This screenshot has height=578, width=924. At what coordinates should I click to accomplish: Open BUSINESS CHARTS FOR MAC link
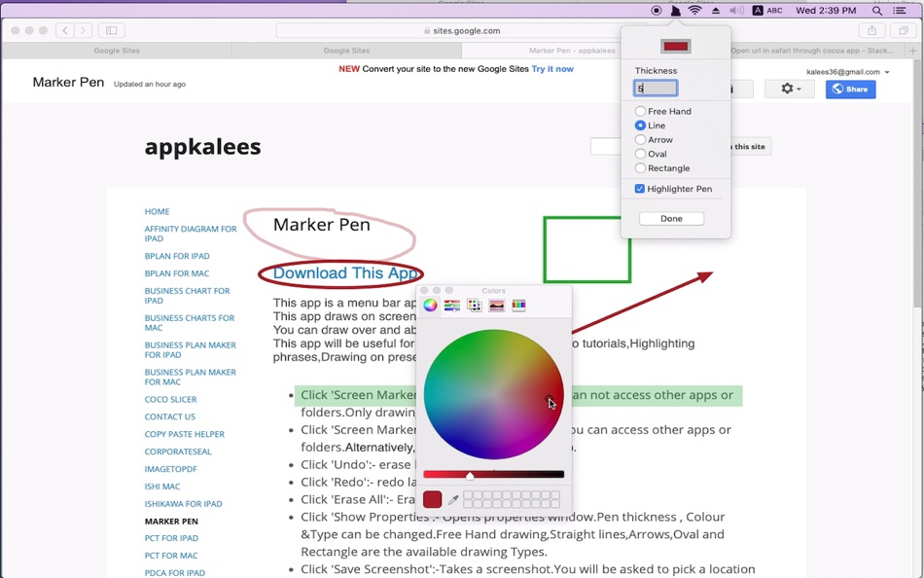pos(189,323)
